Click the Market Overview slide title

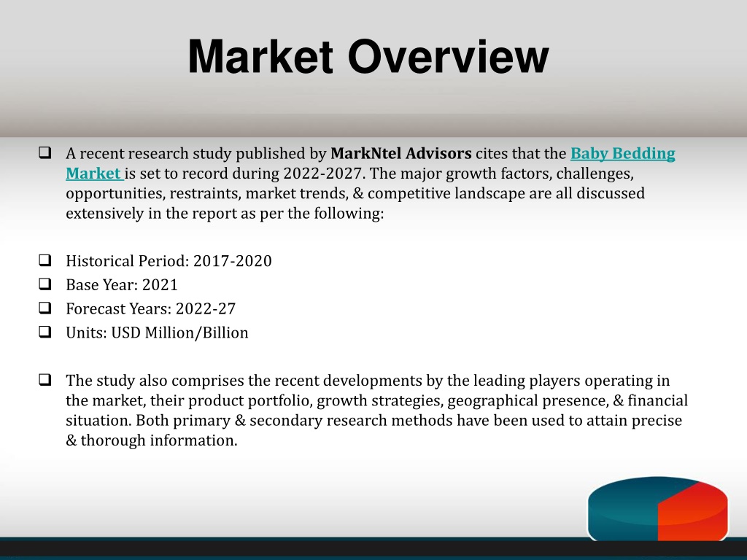368,57
